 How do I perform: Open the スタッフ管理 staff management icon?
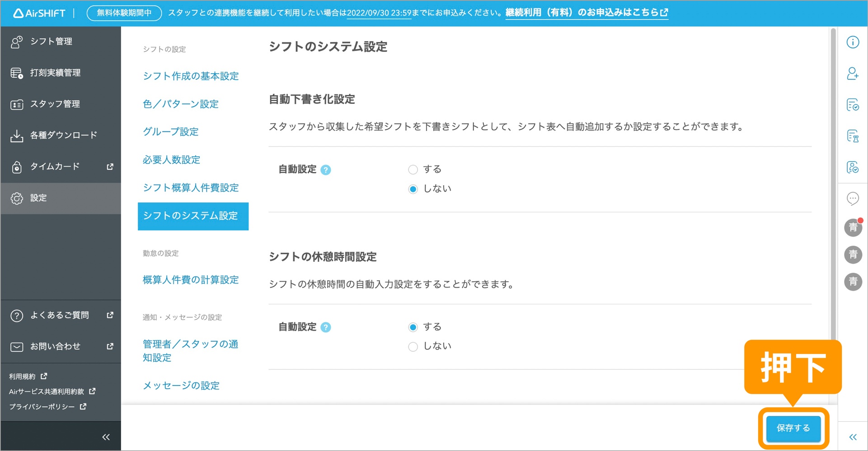[17, 104]
